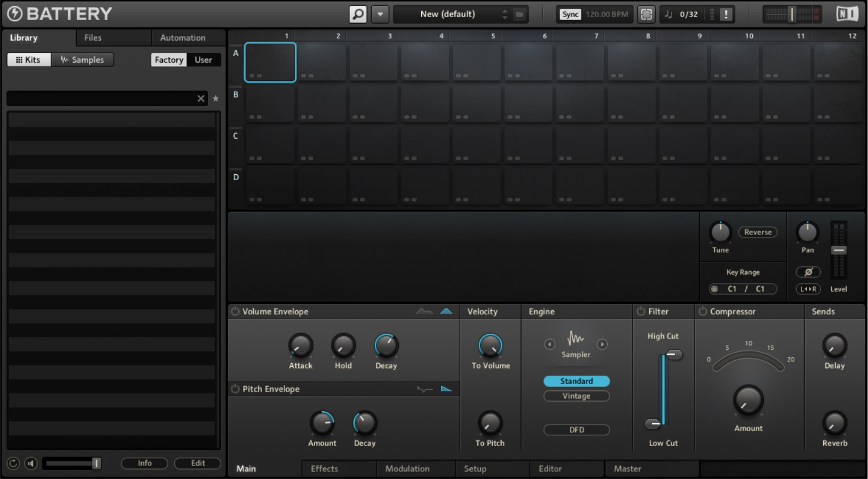This screenshot has width=868, height=479.
Task: Switch to the Library tab
Action: point(24,38)
